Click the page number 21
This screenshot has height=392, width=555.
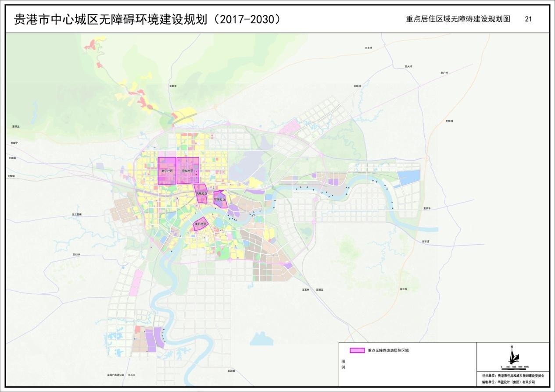[528, 19]
